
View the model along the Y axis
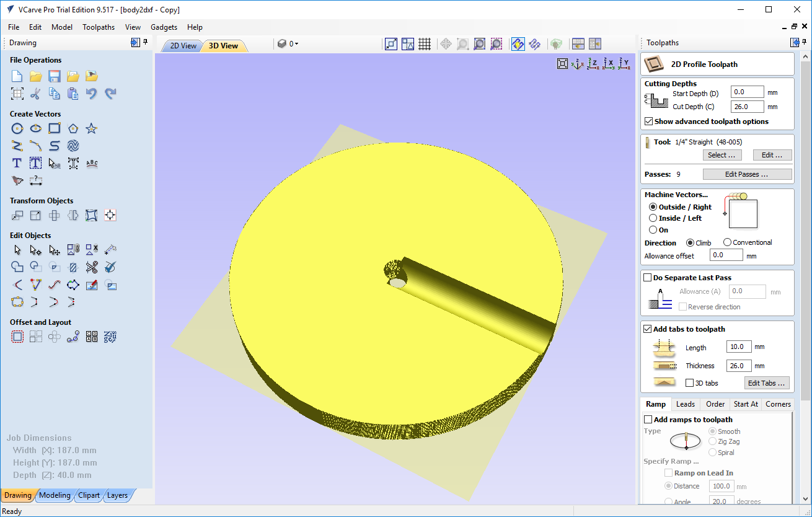(624, 64)
